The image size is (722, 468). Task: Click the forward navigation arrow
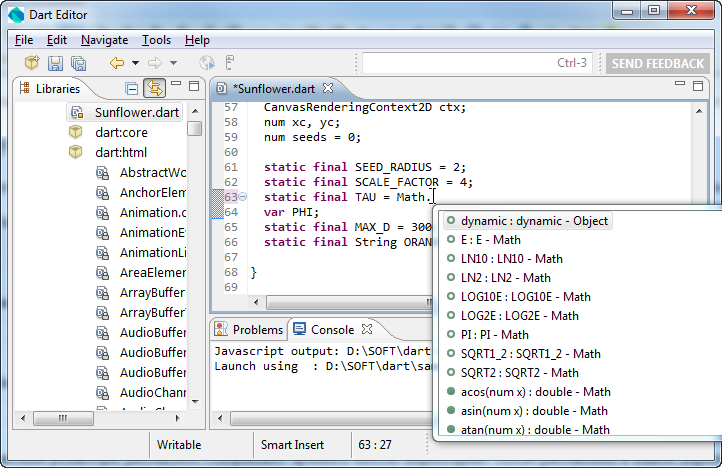click(155, 63)
